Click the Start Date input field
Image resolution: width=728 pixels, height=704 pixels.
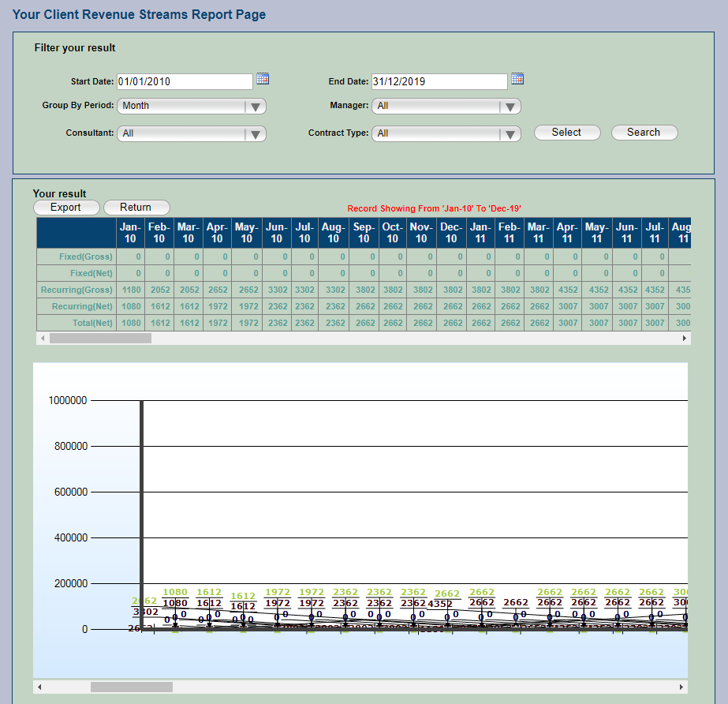(185, 82)
